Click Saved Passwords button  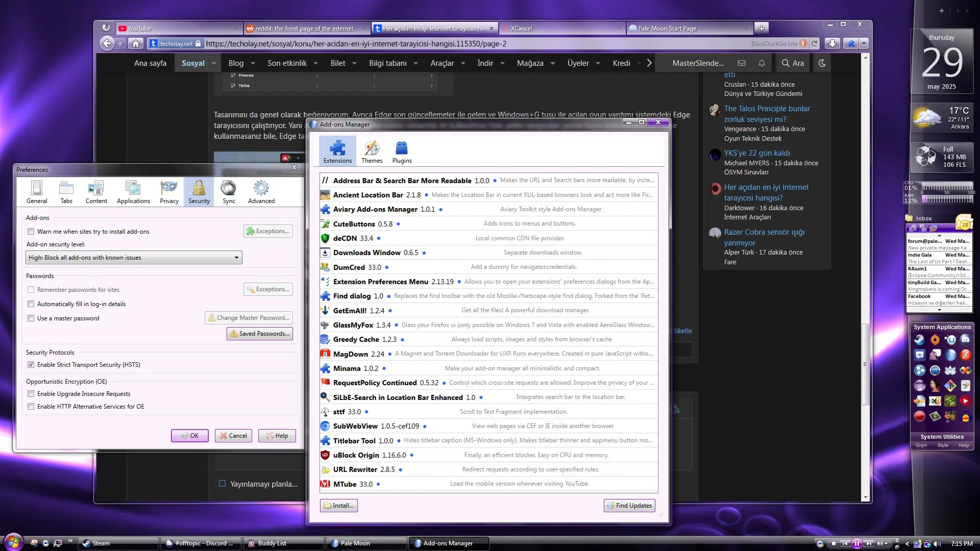tap(260, 334)
